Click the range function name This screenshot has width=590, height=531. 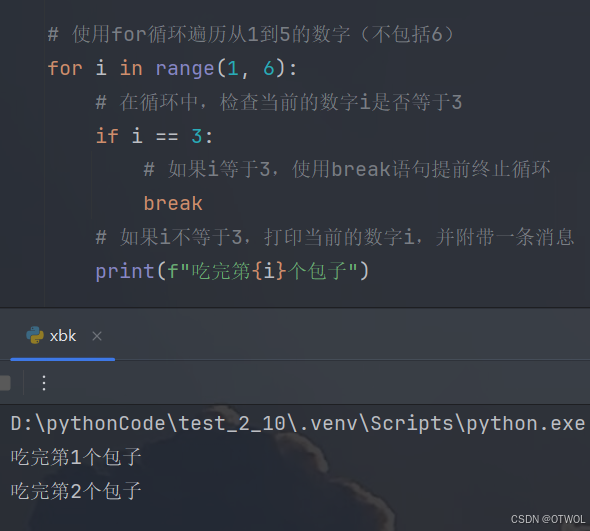(185, 69)
